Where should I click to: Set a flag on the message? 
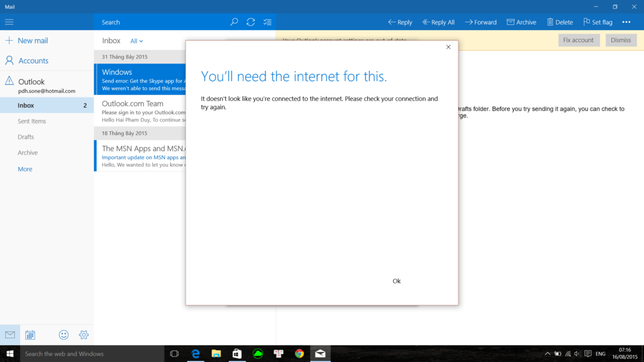[597, 22]
